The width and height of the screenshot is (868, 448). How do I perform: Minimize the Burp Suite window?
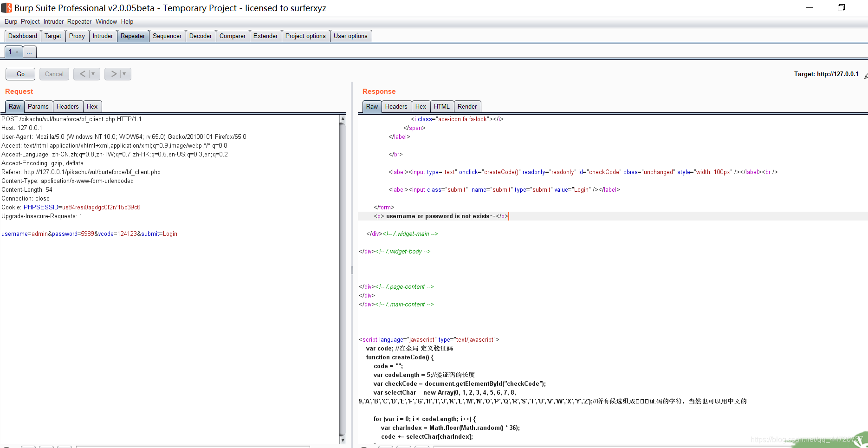[809, 8]
